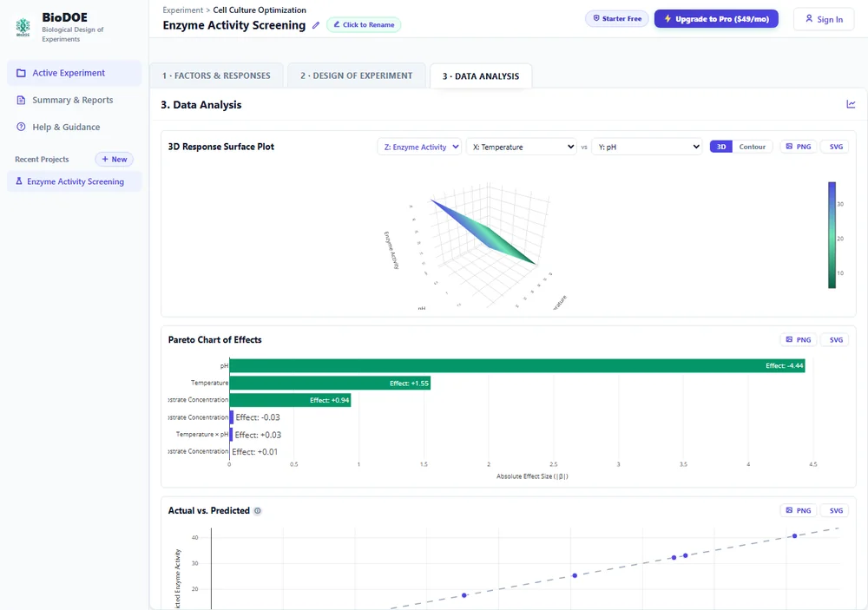This screenshot has width=868, height=610.
Task: Open Active Experiment in sidebar
Action: point(74,73)
